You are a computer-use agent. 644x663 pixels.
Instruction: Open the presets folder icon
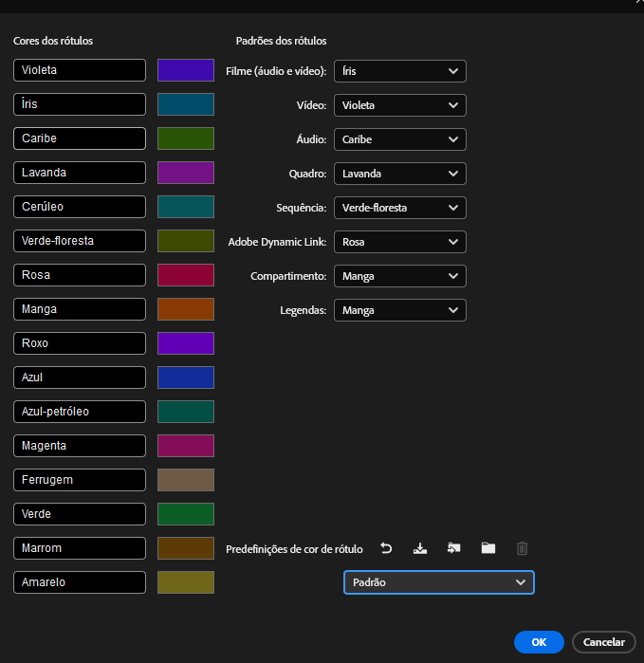pos(488,548)
